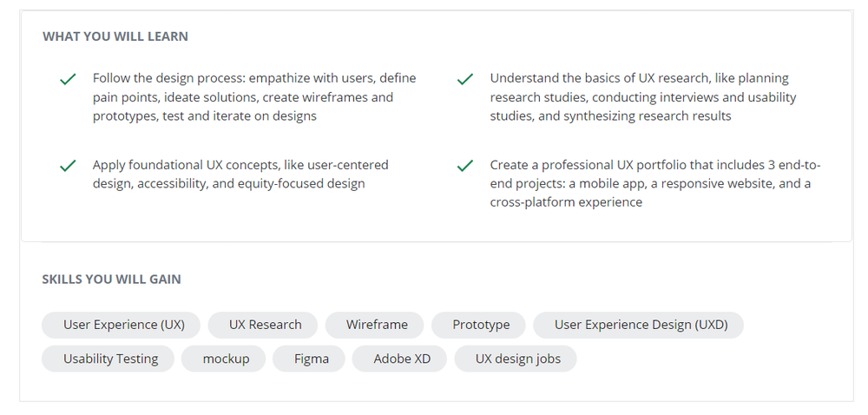Open the User Experience Design (UXD) tag
Image resolution: width=868 pixels, height=415 pixels.
point(638,325)
